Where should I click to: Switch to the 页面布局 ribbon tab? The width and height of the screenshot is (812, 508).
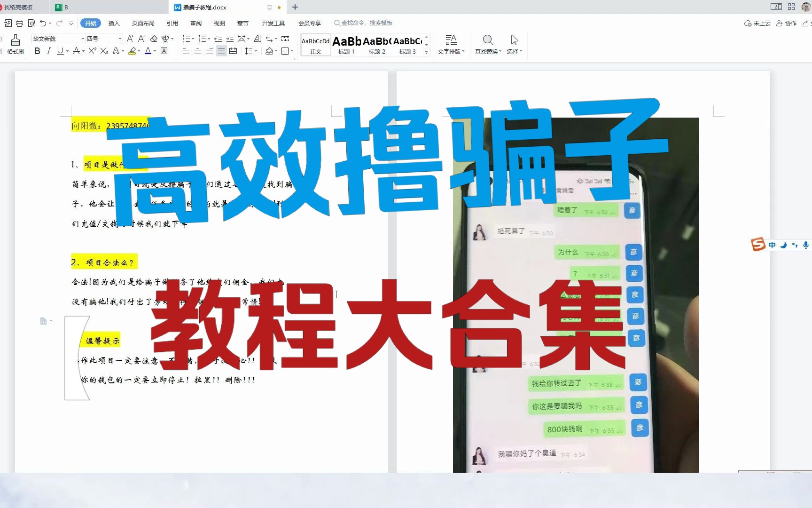click(x=143, y=23)
